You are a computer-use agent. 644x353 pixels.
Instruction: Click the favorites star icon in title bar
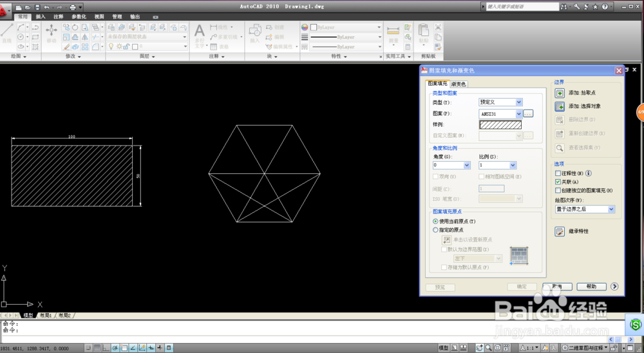pos(595,6)
